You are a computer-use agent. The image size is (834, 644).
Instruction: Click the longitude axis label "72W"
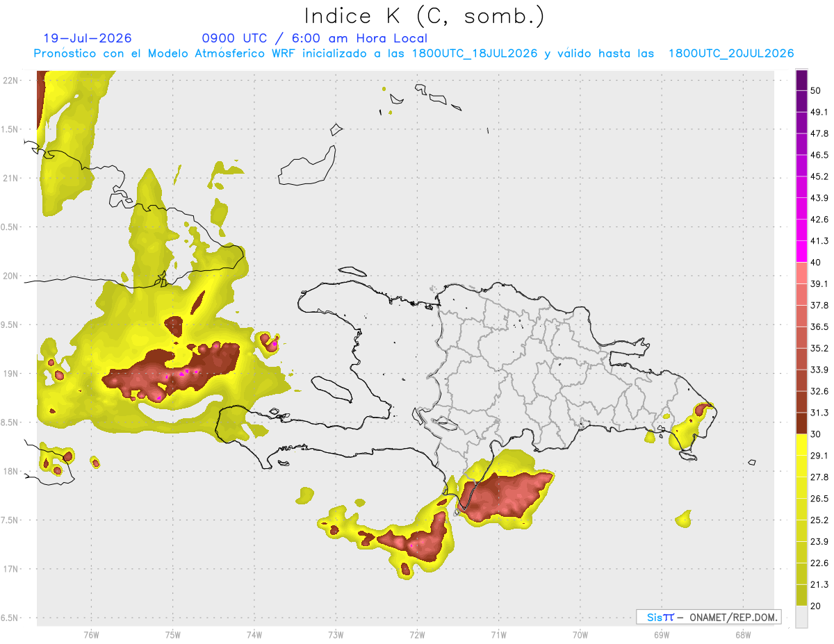(417, 634)
